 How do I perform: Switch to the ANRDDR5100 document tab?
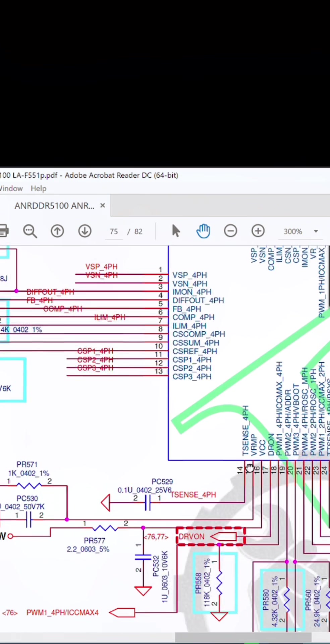pyautogui.click(x=54, y=206)
